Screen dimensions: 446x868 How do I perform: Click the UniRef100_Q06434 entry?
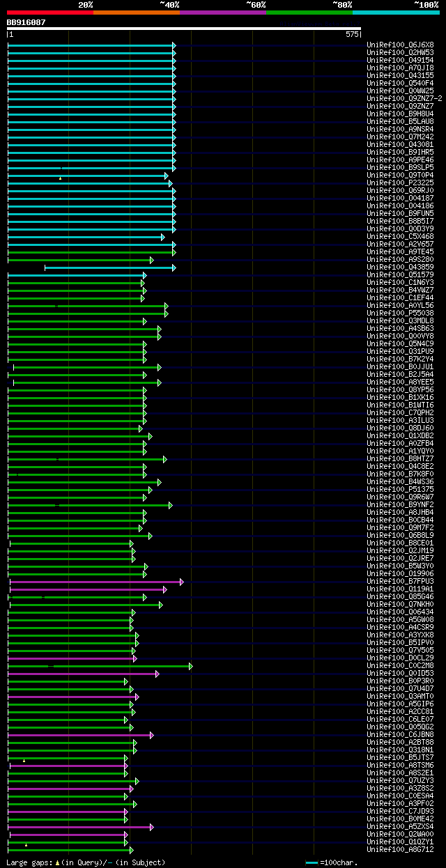[400, 612]
